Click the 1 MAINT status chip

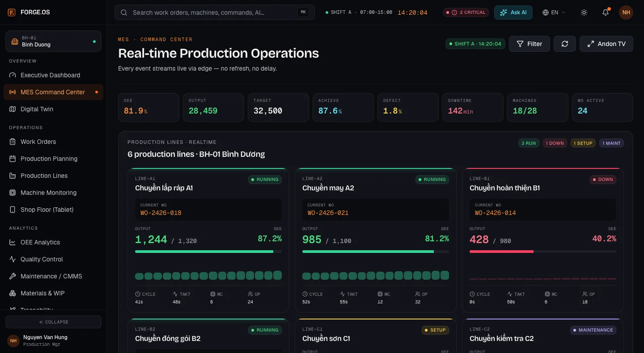coord(611,143)
